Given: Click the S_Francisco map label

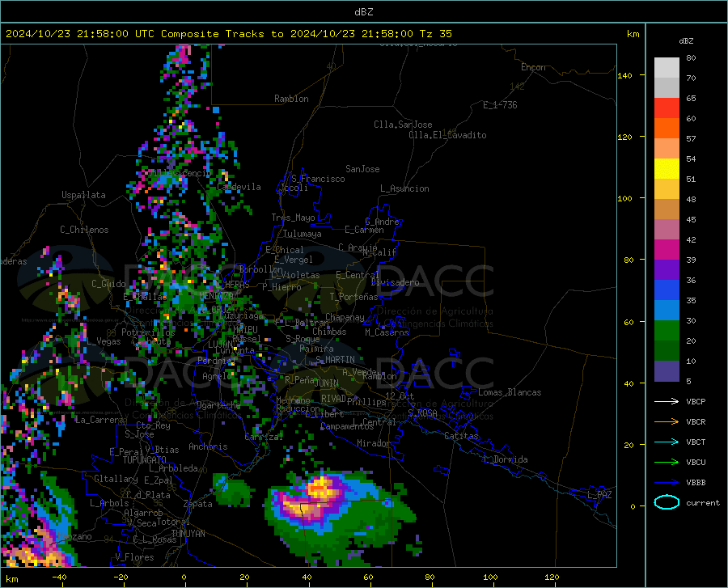Looking at the screenshot, I should point(318,179).
